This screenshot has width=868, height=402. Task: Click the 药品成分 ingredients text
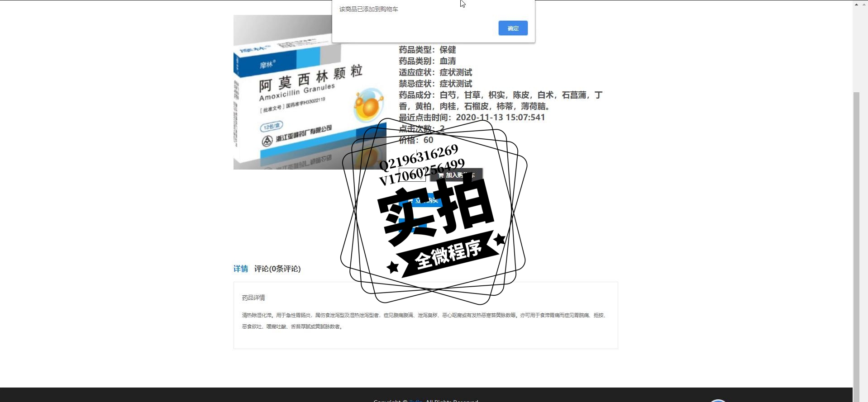click(x=501, y=100)
